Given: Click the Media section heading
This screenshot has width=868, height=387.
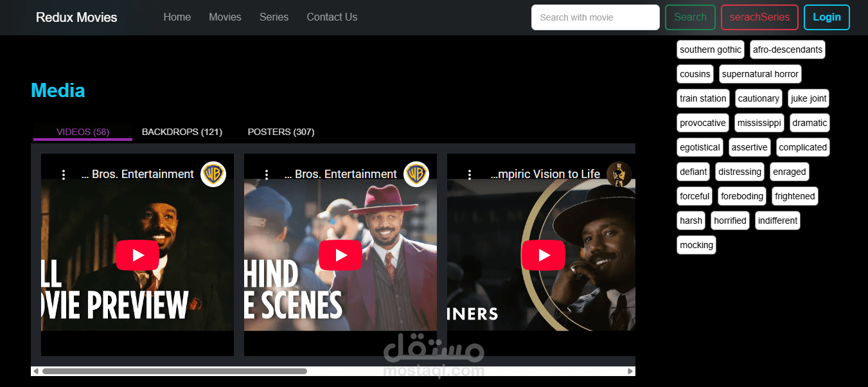Looking at the screenshot, I should [x=58, y=90].
